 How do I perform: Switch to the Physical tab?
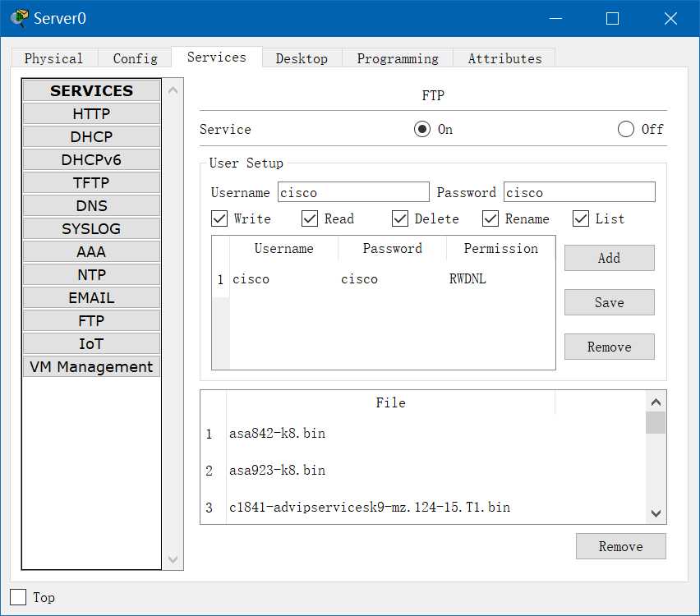[53, 58]
